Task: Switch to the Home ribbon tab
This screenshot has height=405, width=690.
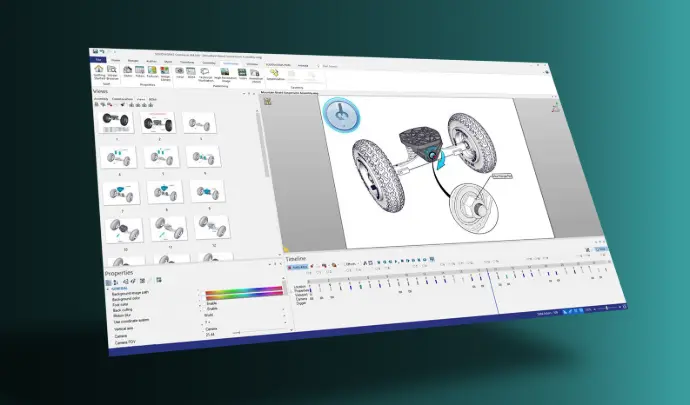Action: 115,60
